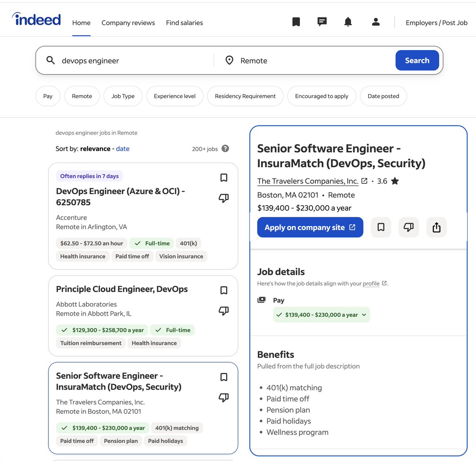Click Wellness program benefit item
Viewport: 476px width, 461px height.
(297, 432)
